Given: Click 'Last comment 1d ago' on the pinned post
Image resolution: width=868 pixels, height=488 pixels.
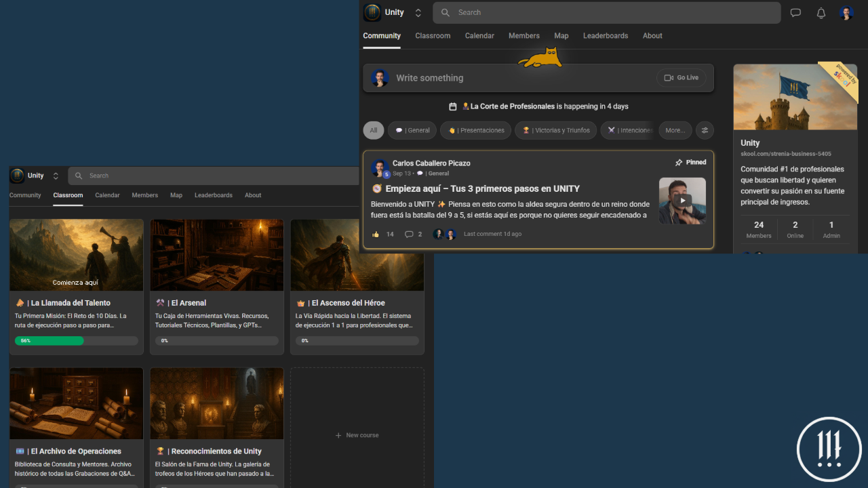Looking at the screenshot, I should (x=492, y=235).
